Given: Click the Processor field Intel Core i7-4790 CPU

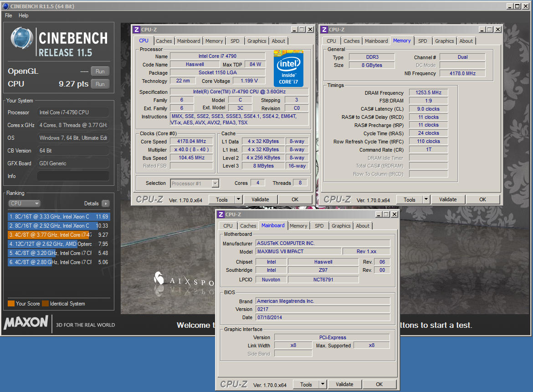Looking at the screenshot, I should [73, 112].
